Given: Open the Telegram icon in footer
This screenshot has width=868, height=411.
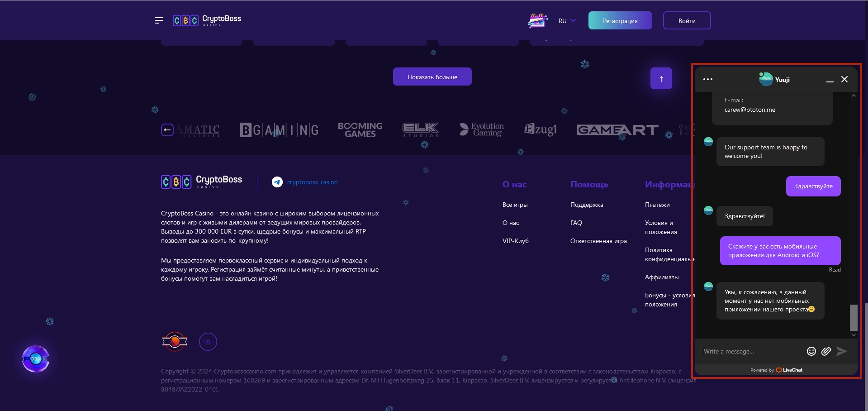Looking at the screenshot, I should (277, 182).
